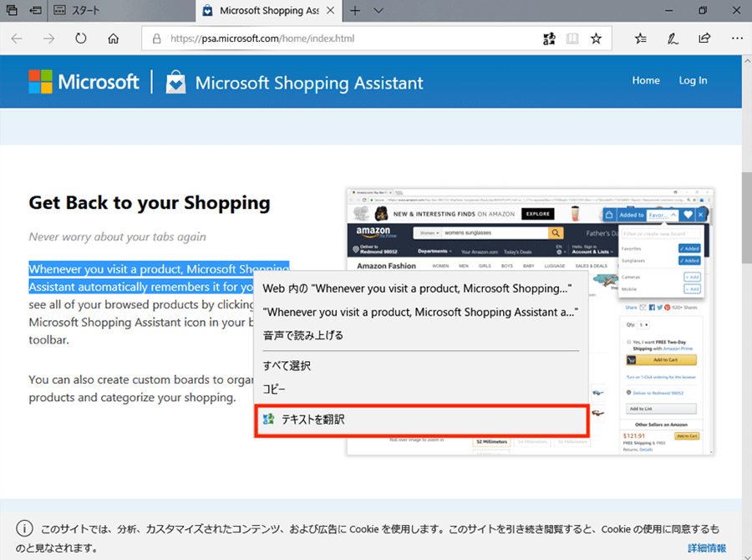Screen dimensions: 752x560
Task: Click the translate icon in address bar
Action: (x=549, y=38)
